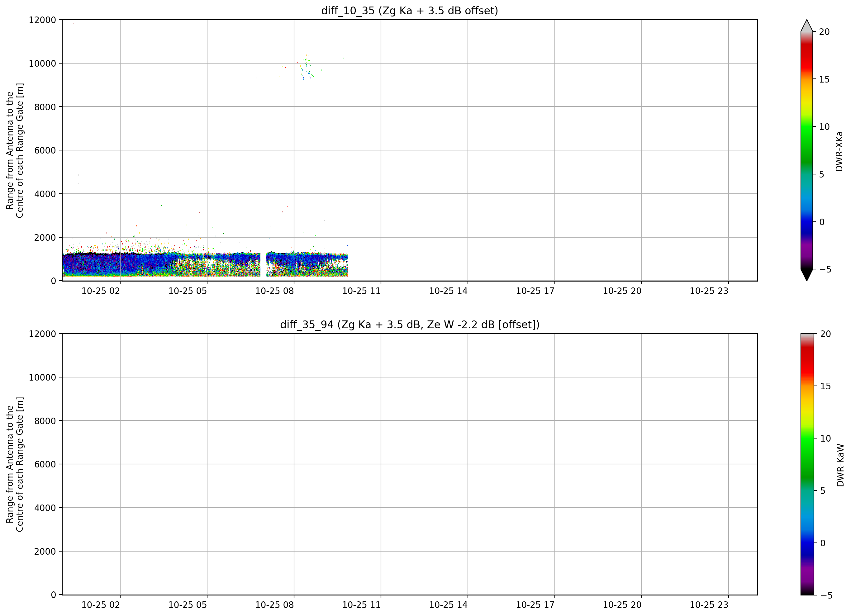This screenshot has height=616, width=851.
Task: Click the "−5" tick on DWR-XKa colorbar
Action: pyautogui.click(x=825, y=269)
